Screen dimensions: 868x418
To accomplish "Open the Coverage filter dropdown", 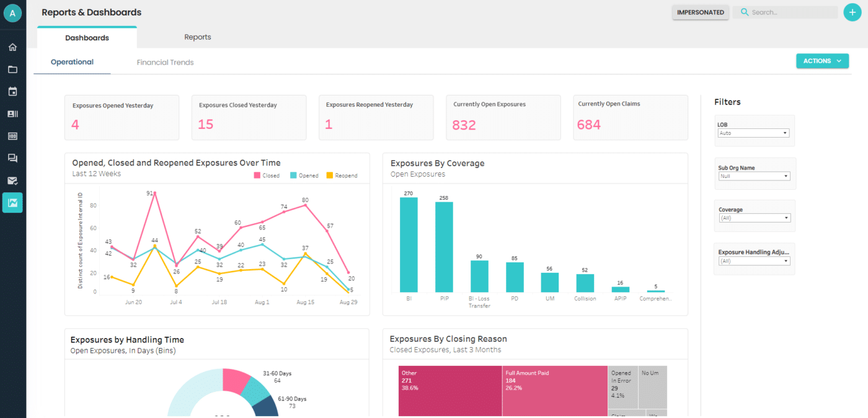I will tap(754, 218).
